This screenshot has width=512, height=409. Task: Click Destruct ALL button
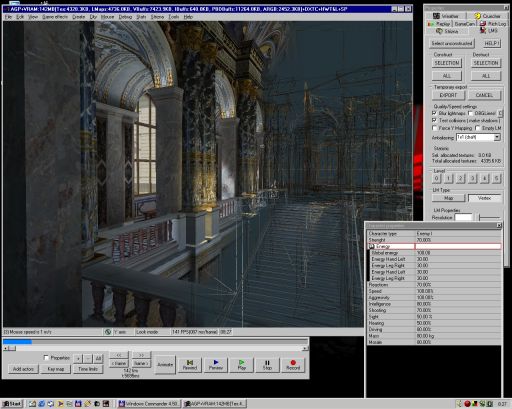click(x=486, y=76)
